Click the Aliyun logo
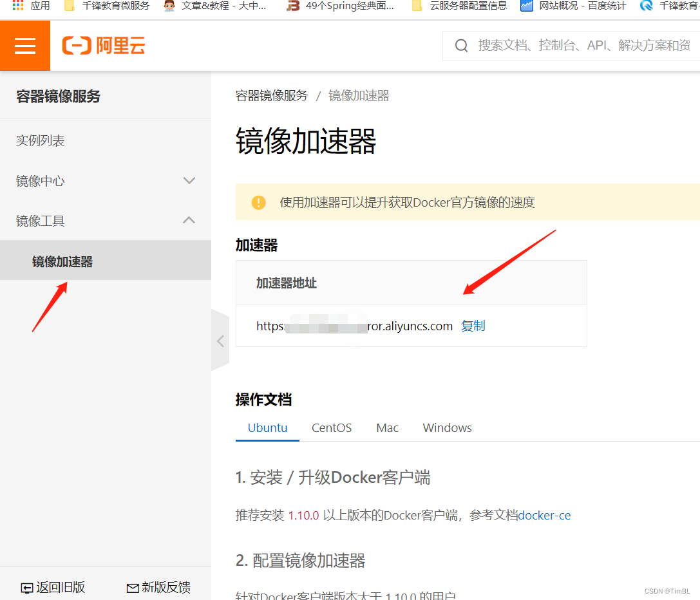 (104, 46)
